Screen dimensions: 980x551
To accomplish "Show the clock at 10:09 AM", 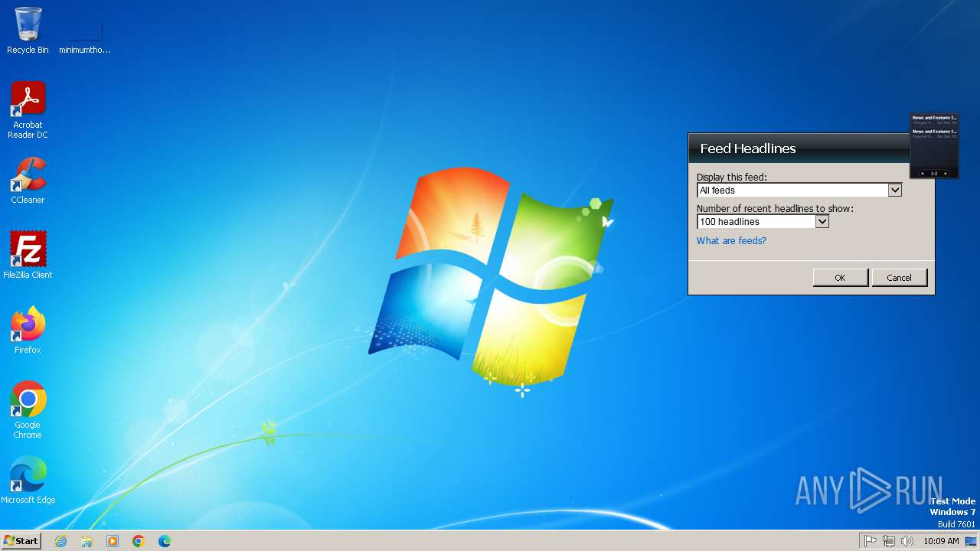I will (941, 541).
